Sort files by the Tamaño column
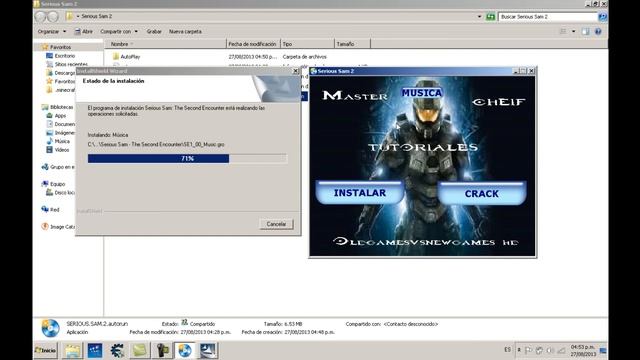This screenshot has width=640, height=360. tap(352, 44)
